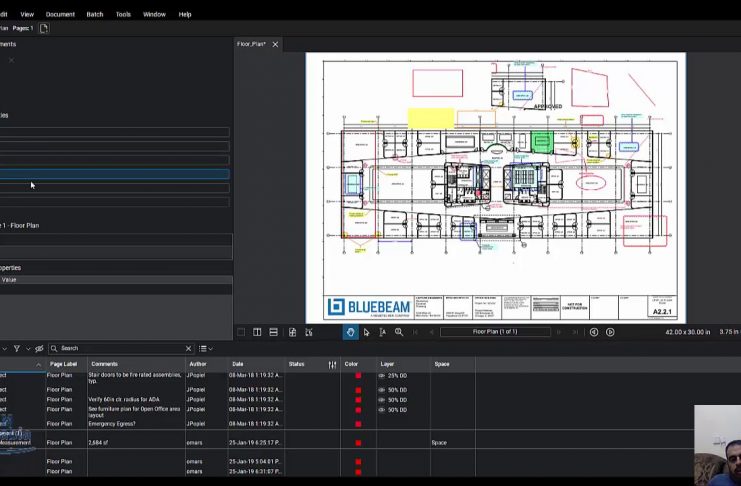741x486 pixels.
Task: Toggle hidden markups eye icon in list toolbar
Action: coord(39,348)
